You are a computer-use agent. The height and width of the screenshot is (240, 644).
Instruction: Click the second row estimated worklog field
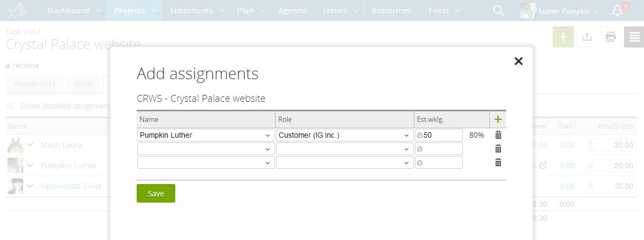439,149
